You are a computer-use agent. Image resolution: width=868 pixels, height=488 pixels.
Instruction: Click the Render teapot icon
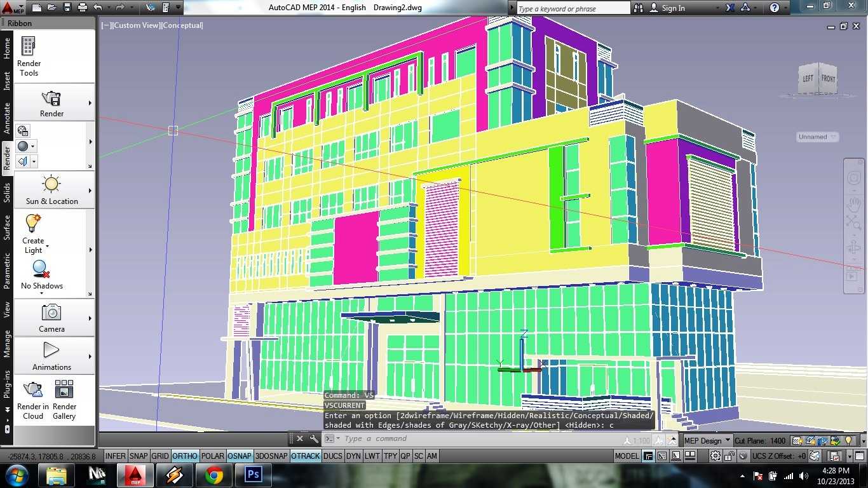click(51, 98)
